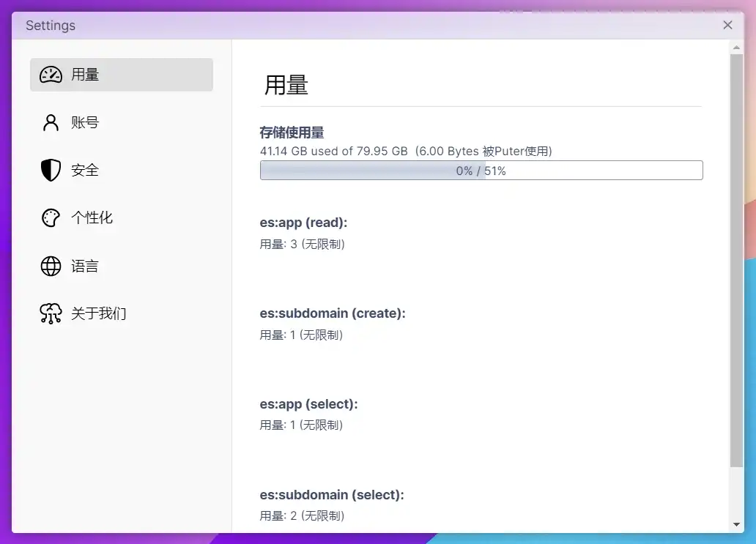
Task: Click the shield icon for 安全
Action: [x=51, y=171]
